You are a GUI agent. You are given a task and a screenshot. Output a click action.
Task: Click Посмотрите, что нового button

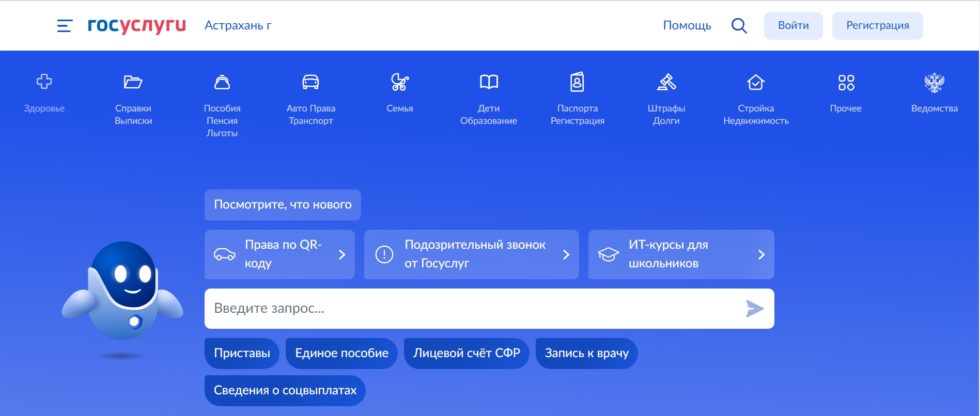click(x=283, y=205)
